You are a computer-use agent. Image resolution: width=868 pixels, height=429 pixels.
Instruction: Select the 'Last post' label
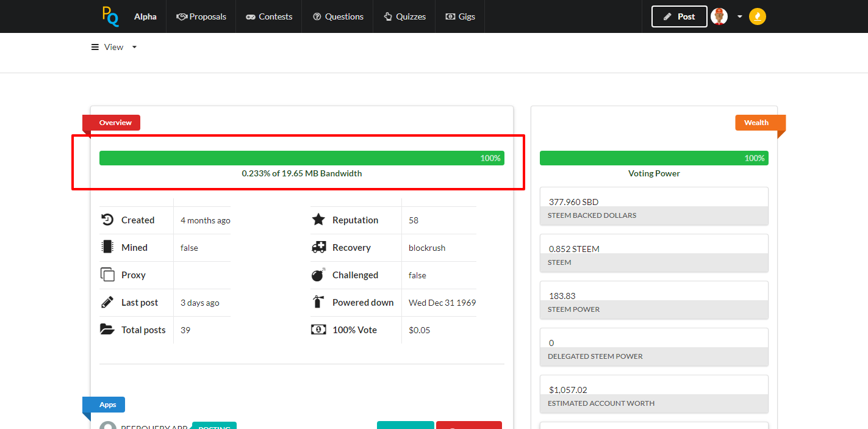pyautogui.click(x=140, y=303)
